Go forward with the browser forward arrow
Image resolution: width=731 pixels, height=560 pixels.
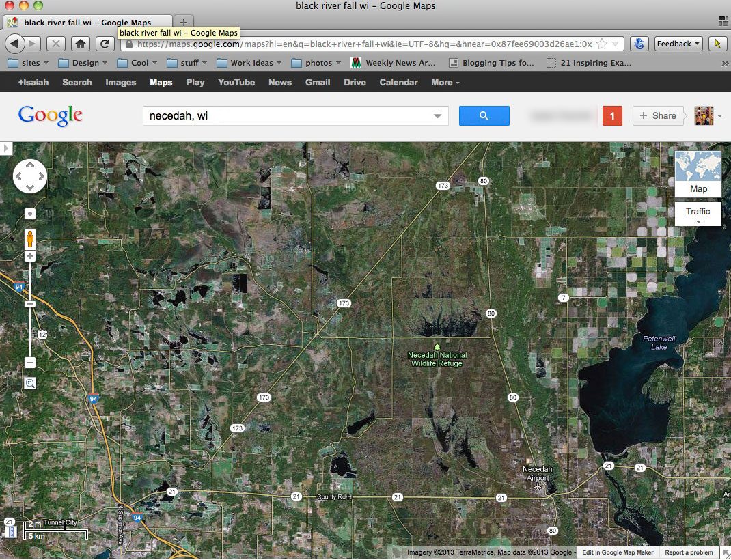click(32, 44)
